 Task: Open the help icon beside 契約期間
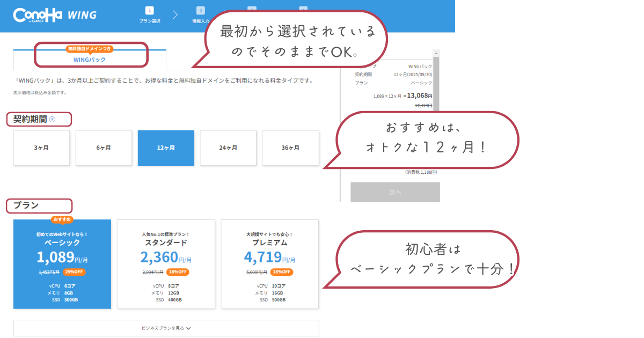[52, 119]
